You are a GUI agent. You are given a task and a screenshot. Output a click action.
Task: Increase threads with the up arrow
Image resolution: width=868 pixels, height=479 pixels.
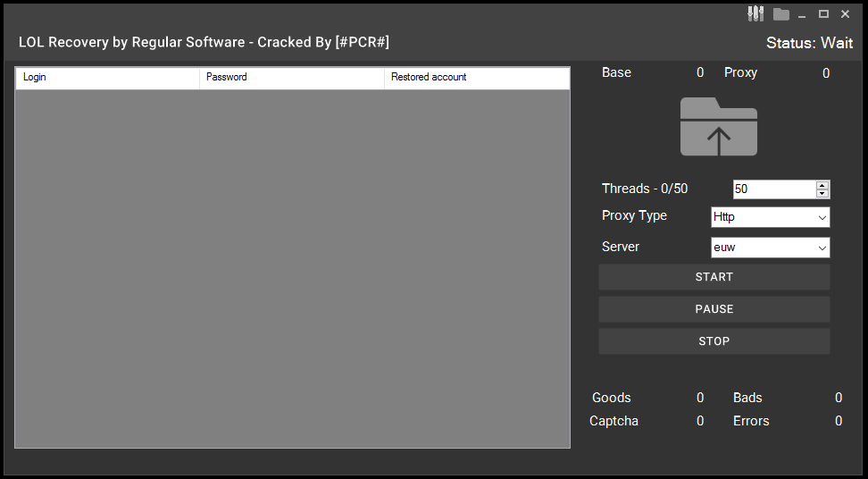822,185
